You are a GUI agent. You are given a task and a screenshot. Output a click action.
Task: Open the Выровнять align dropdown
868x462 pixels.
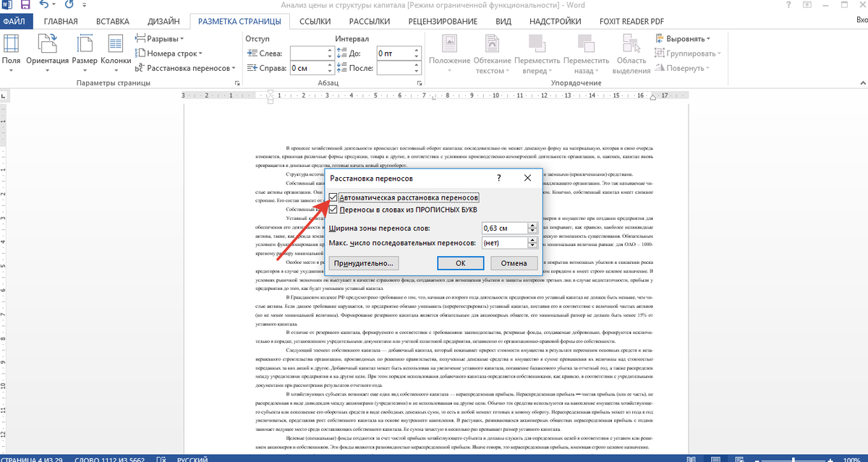[x=683, y=38]
